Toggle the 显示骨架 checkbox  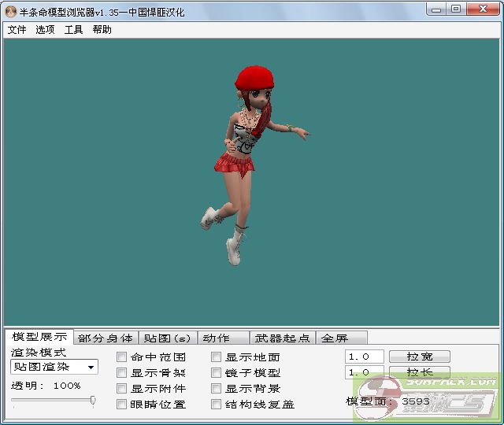[x=122, y=373]
